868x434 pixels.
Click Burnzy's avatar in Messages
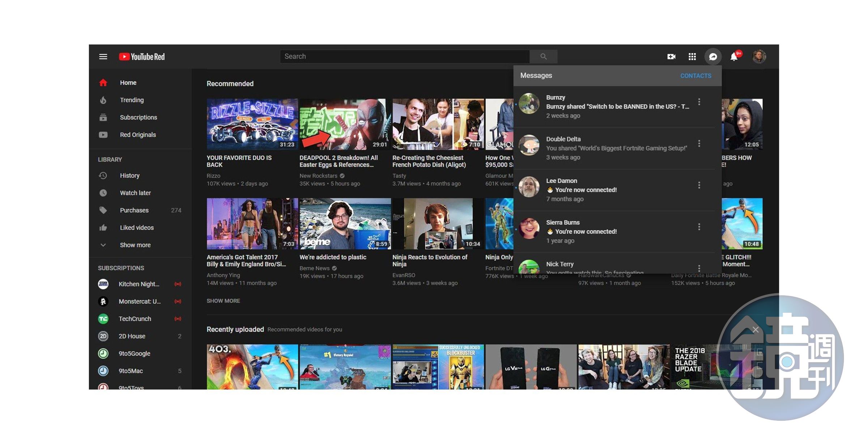(x=529, y=103)
